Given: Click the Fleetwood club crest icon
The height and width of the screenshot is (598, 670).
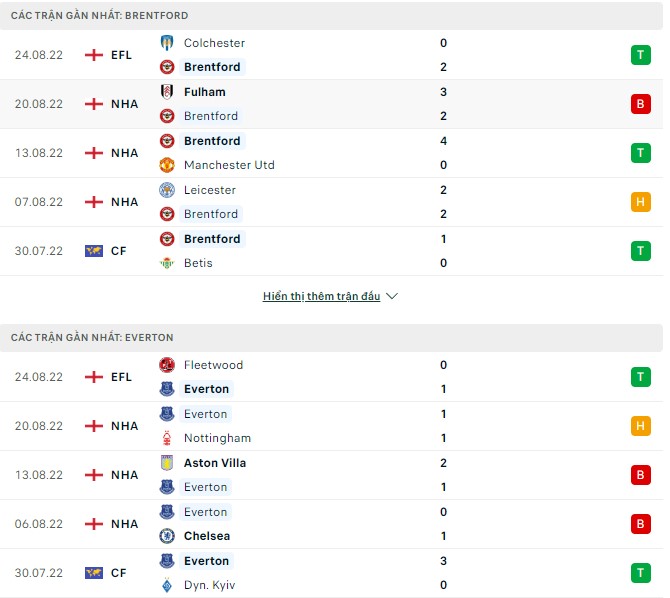Looking at the screenshot, I should click(167, 365).
